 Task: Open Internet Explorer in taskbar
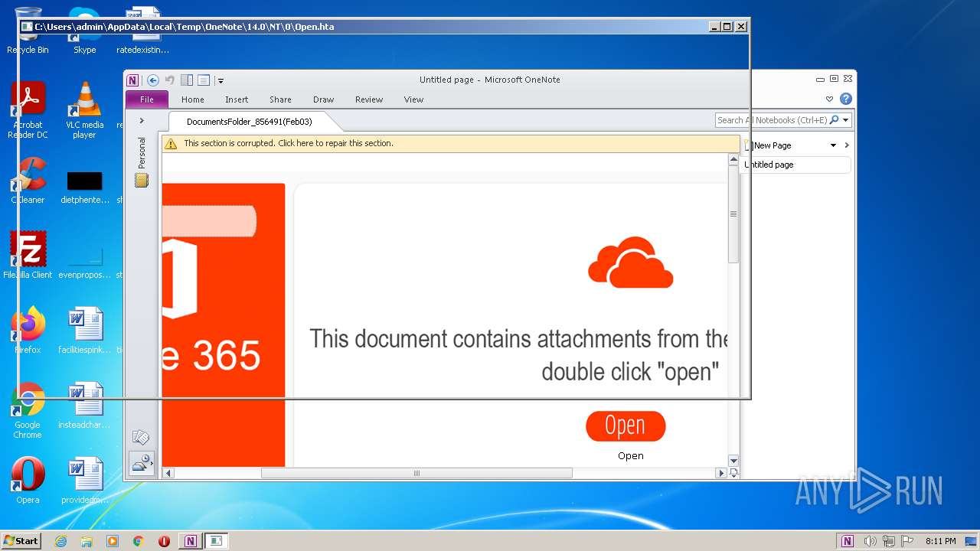60,541
